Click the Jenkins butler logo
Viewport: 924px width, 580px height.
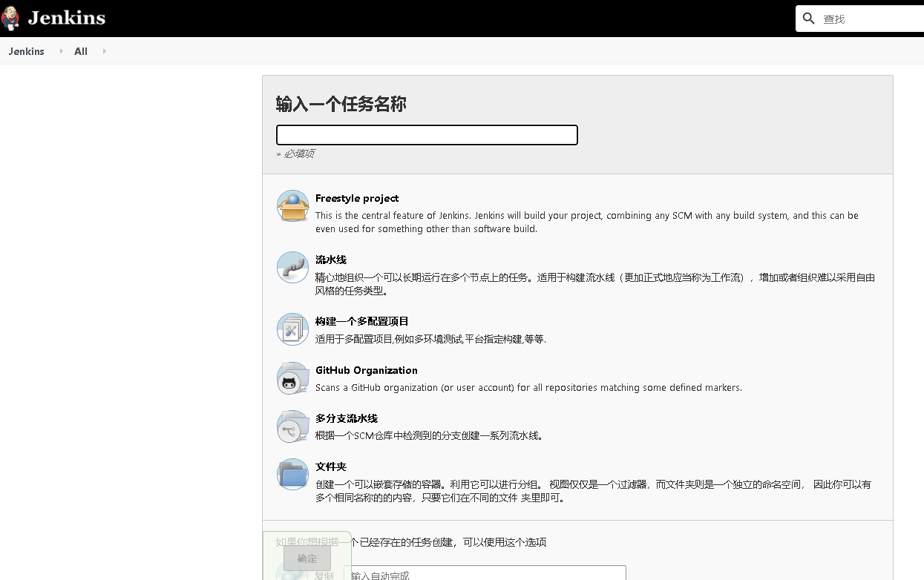(10, 17)
